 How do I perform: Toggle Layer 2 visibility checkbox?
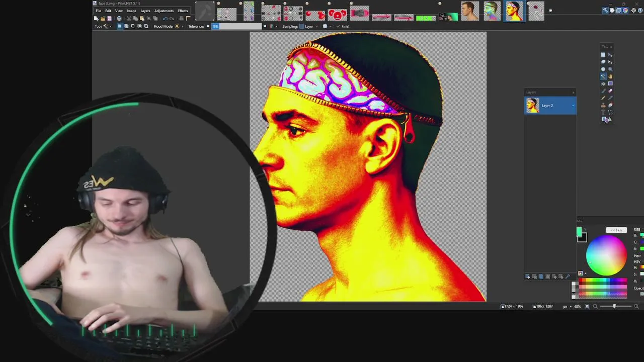tap(573, 106)
